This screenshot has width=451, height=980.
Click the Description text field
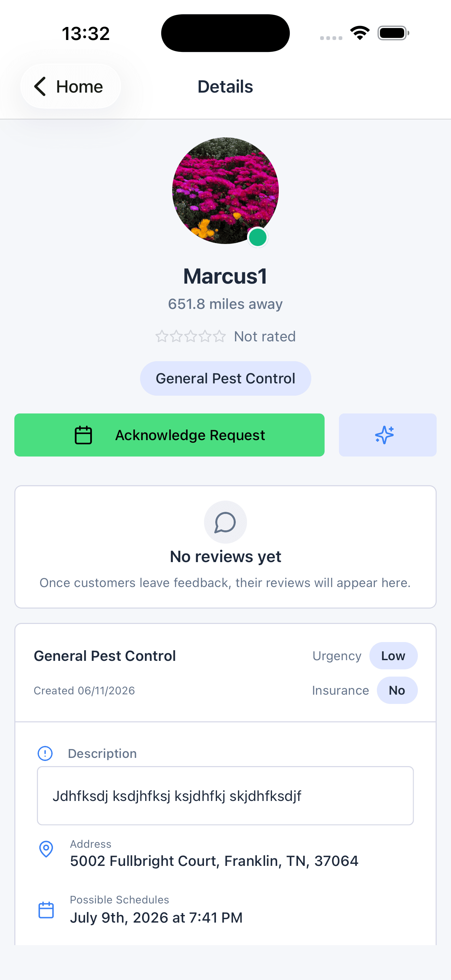(x=225, y=795)
